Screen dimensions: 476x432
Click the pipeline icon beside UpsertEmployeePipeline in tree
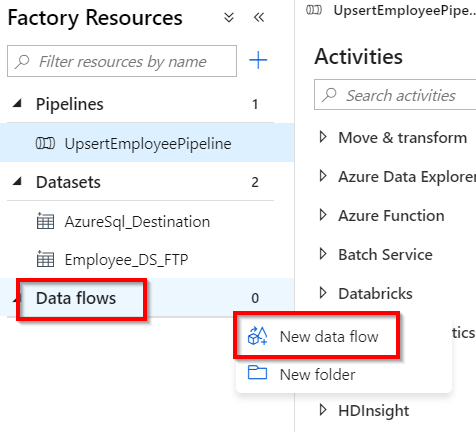[45, 144]
